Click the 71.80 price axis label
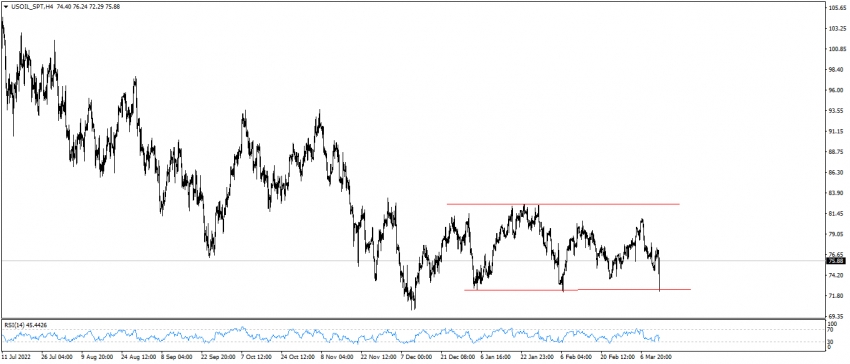This screenshot has width=850, height=364. tap(836, 295)
